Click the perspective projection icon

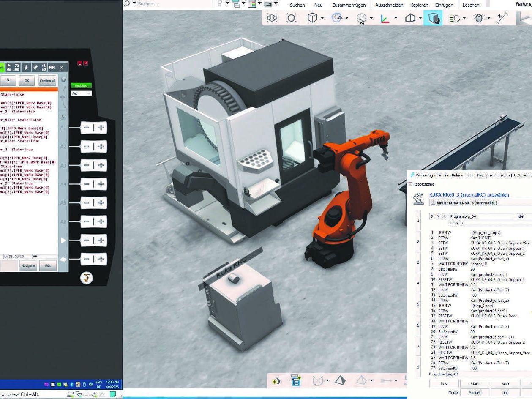click(x=410, y=18)
